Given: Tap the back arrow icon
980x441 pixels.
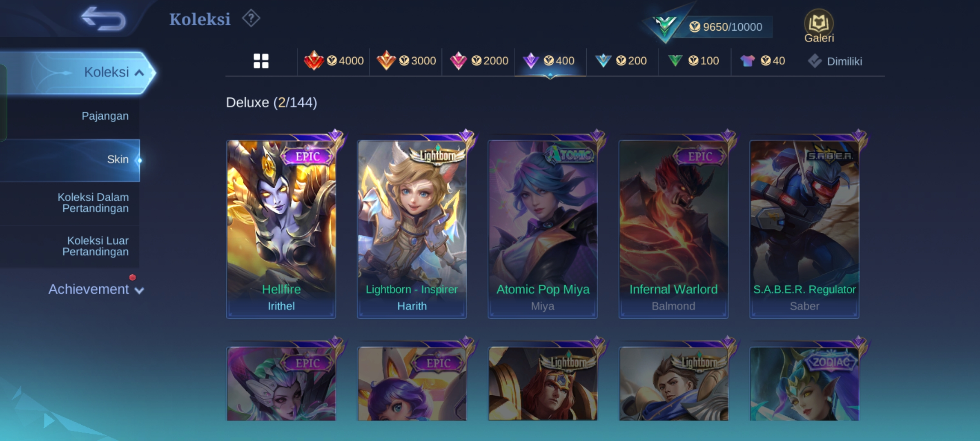Looking at the screenshot, I should coord(103,19).
